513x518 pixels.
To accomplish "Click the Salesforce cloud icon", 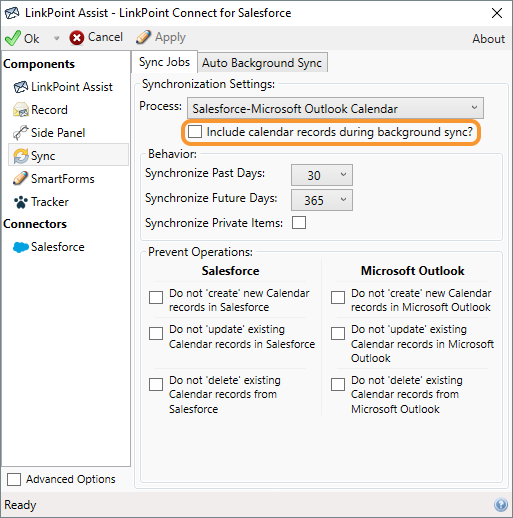I will pos(21,247).
